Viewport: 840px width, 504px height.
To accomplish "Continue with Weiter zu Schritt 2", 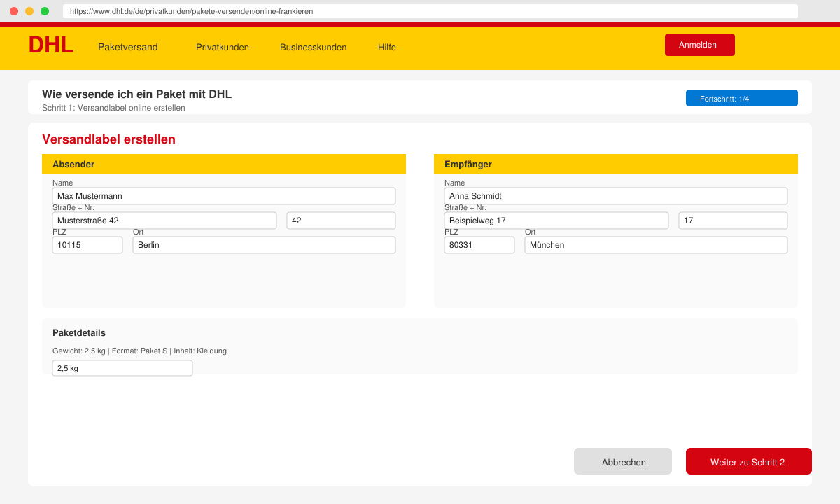I will pyautogui.click(x=749, y=461).
